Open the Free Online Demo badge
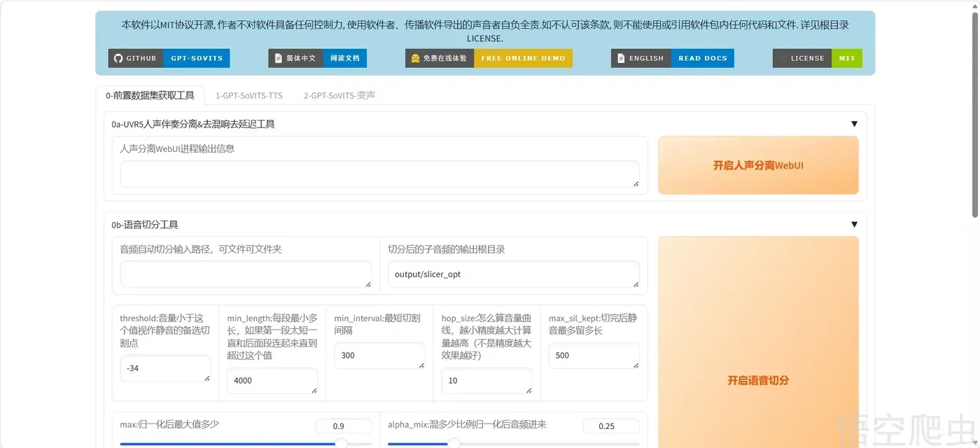Image resolution: width=980 pixels, height=448 pixels. 489,58
